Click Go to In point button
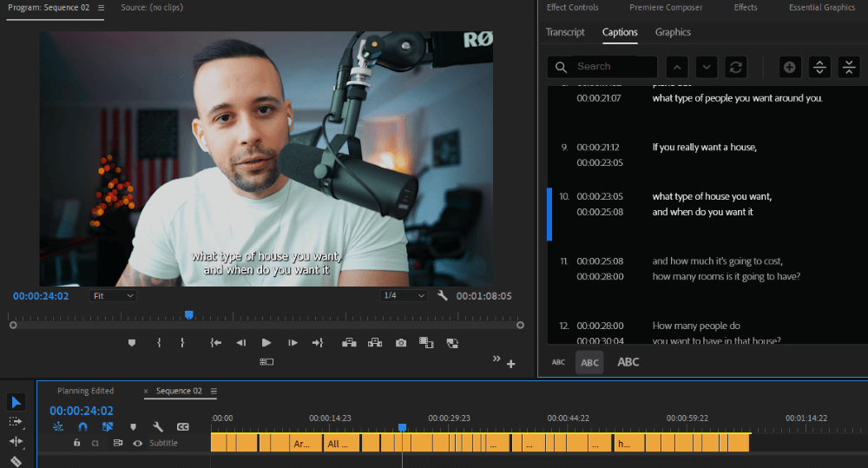This screenshot has width=868, height=468. click(216, 343)
